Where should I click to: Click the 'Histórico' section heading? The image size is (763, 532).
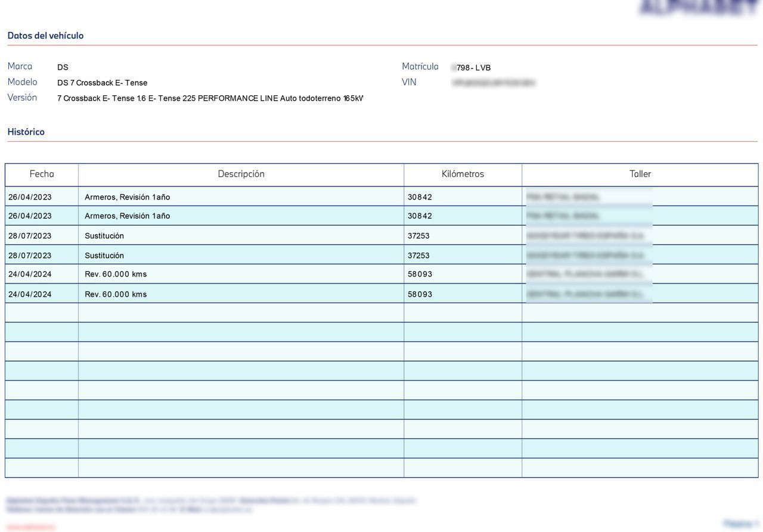[26, 132]
